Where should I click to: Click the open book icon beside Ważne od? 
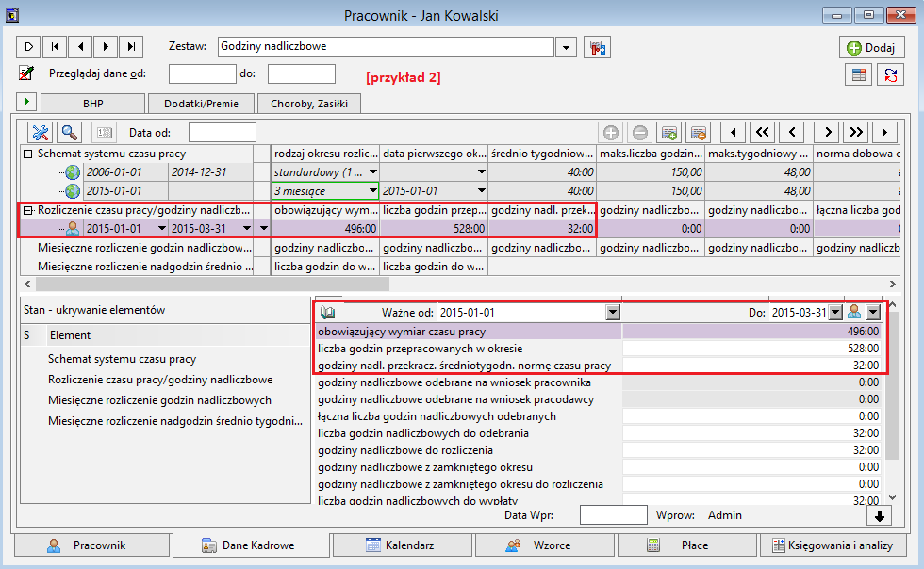(x=328, y=312)
